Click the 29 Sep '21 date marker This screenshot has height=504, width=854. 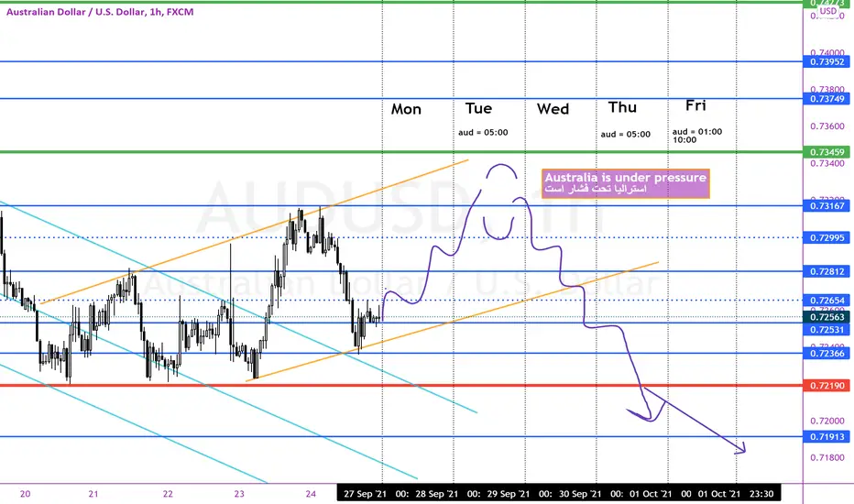point(509,494)
